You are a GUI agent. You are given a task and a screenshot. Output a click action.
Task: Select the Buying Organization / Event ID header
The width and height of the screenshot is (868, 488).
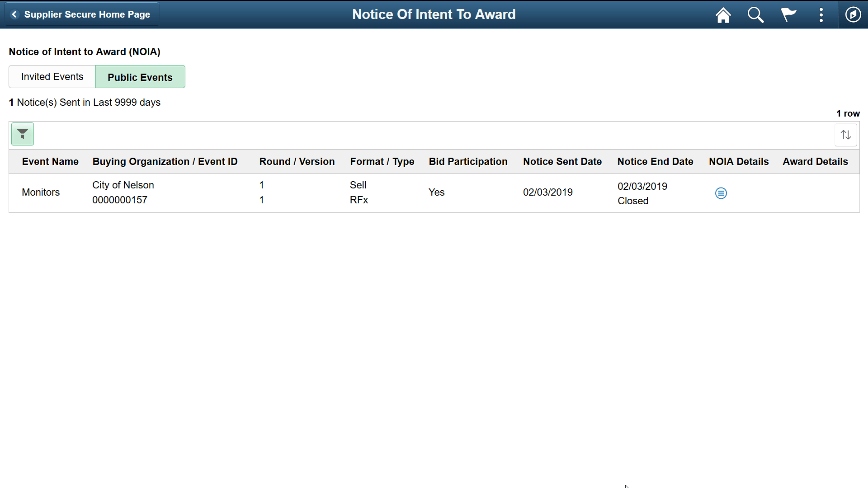point(165,161)
